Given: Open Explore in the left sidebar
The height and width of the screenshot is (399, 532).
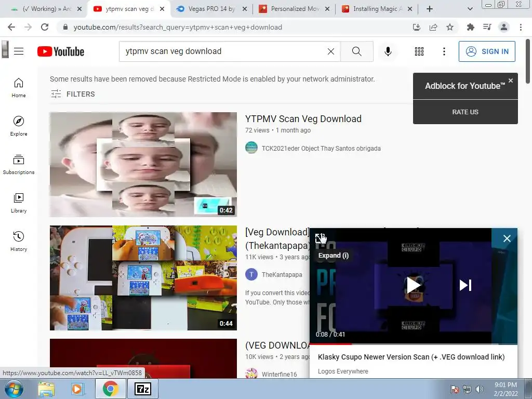Looking at the screenshot, I should pos(19,126).
